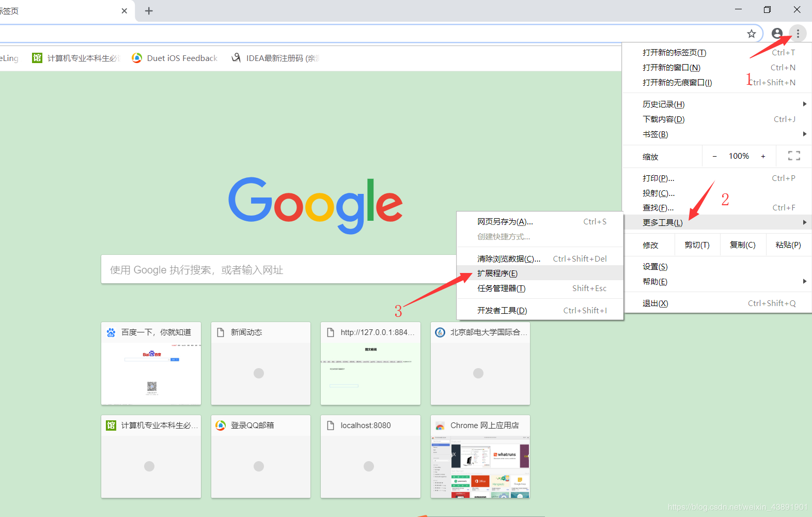The image size is (812, 517).
Task: Toggle fullscreen mode icon in zoom row
Action: (x=794, y=156)
